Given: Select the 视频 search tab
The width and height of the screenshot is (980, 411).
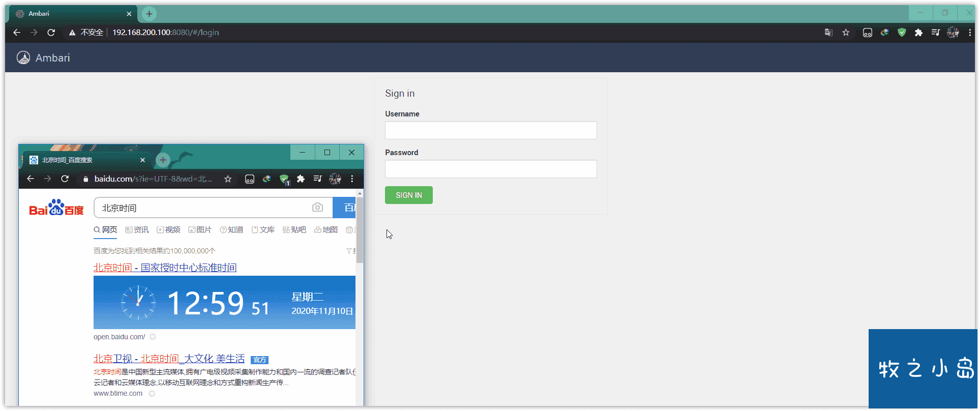Looking at the screenshot, I should click(168, 230).
